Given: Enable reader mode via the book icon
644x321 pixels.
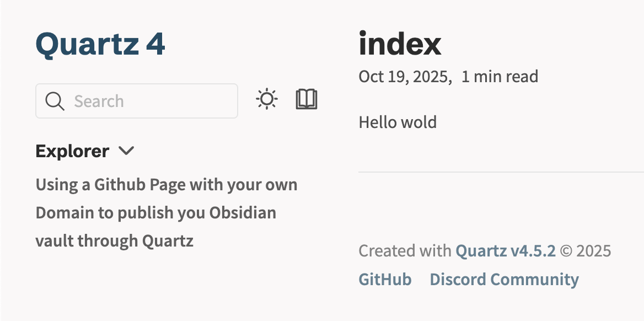Looking at the screenshot, I should coord(307,100).
